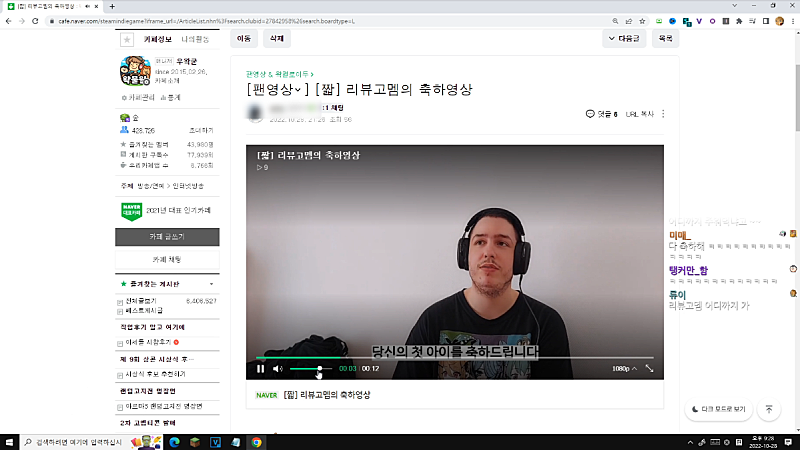
Task: Open a new browser tab
Action: [112, 6]
